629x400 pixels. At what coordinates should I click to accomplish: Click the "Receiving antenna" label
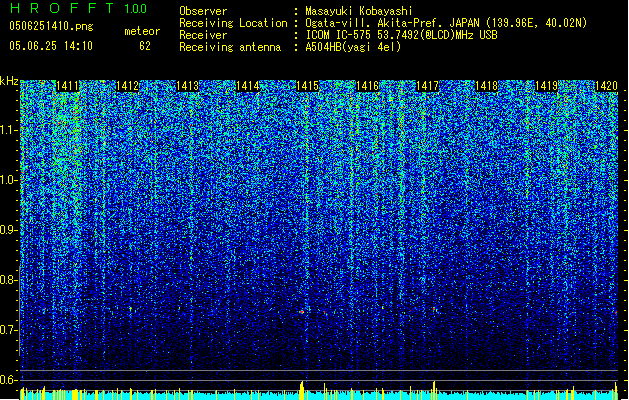230,47
